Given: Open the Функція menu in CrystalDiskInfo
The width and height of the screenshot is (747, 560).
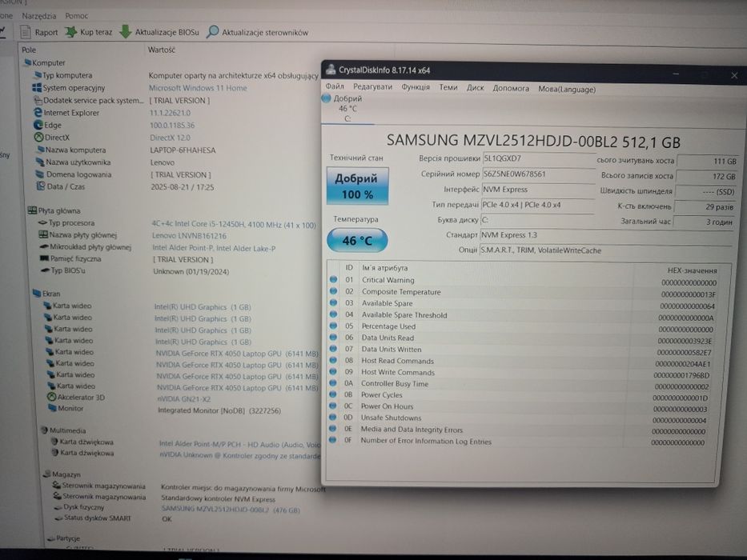Looking at the screenshot, I should point(416,87).
